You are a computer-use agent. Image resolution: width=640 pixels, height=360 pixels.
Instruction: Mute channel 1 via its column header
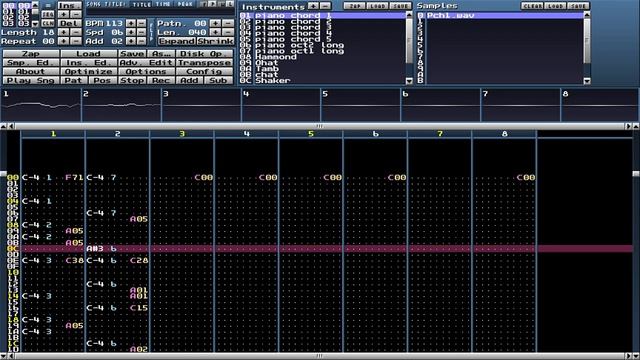[x=53, y=134]
